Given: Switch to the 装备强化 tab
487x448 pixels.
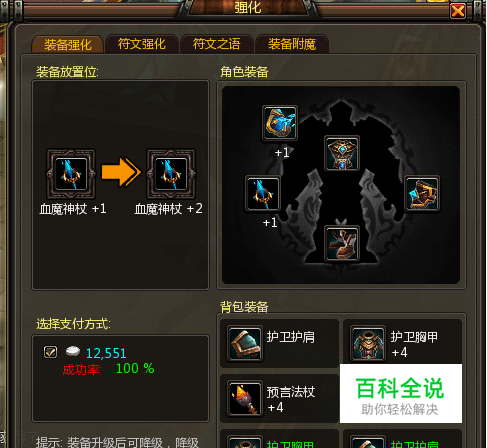Looking at the screenshot, I should (68, 45).
